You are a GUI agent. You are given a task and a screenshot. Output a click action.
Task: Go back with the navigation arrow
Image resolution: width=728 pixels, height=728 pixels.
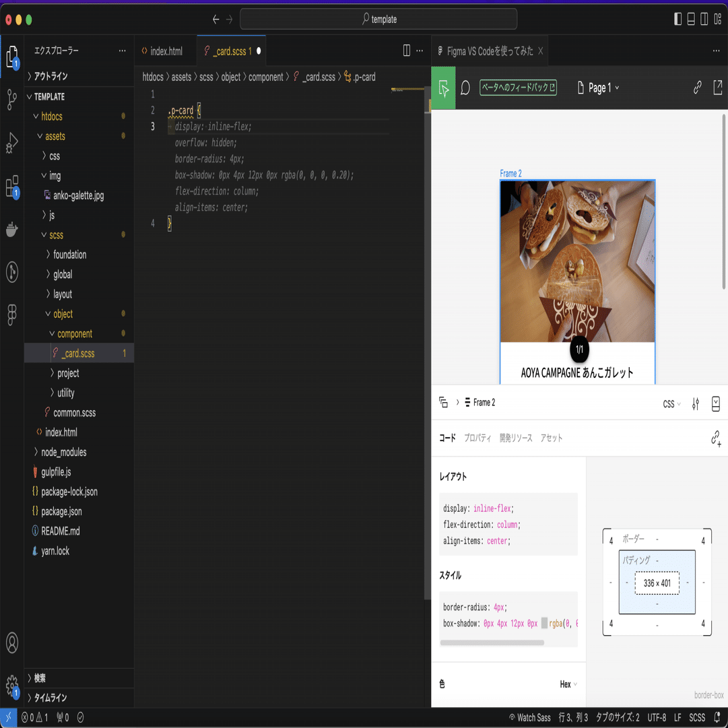(x=216, y=19)
